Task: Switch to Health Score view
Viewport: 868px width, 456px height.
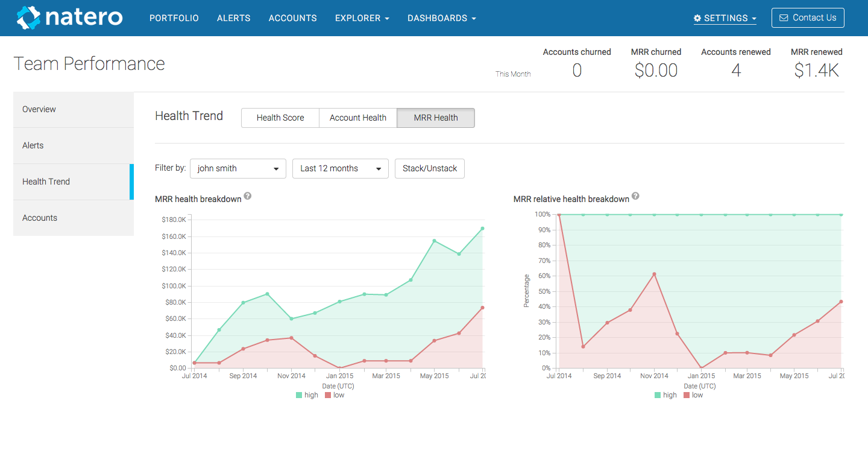Action: click(x=280, y=118)
